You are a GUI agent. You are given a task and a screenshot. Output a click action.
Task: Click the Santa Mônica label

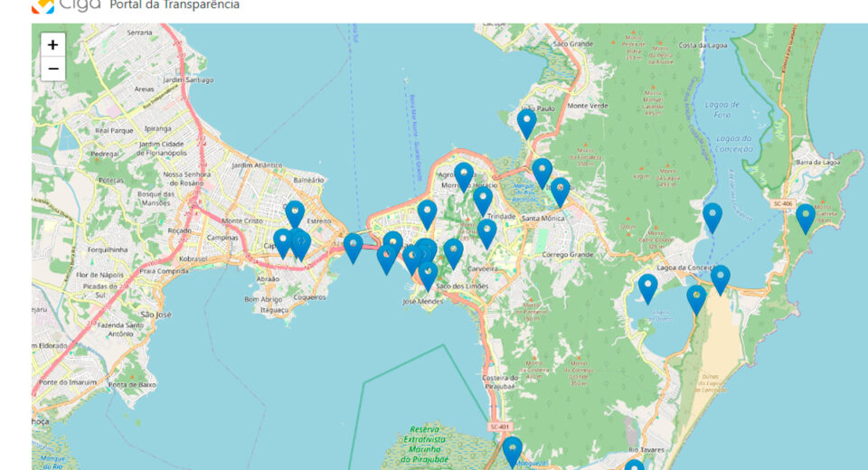tap(543, 218)
